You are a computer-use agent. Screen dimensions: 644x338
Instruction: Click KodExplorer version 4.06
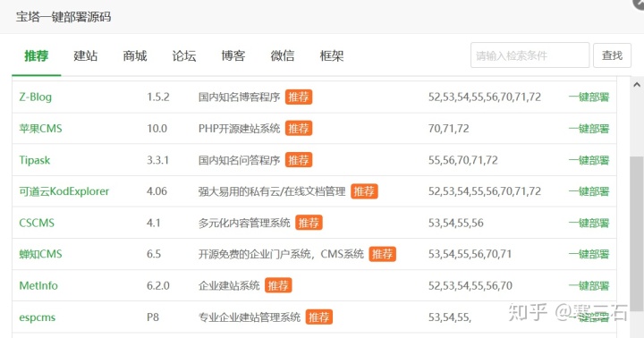pos(157,191)
